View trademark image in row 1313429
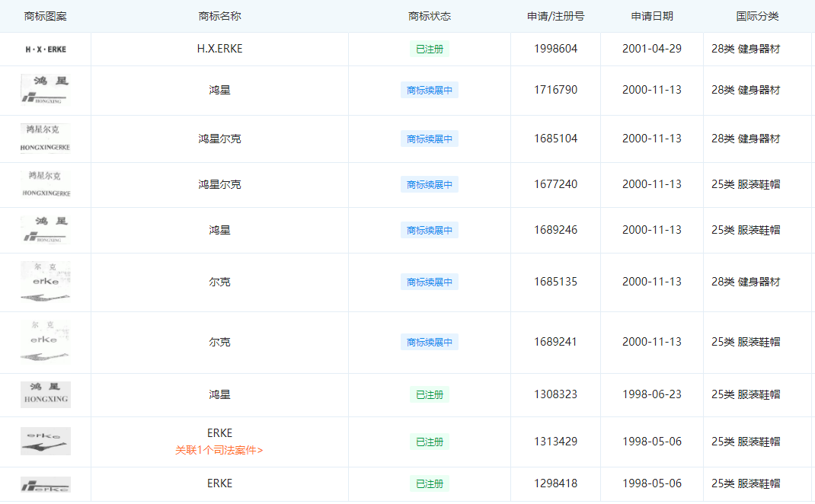Image resolution: width=815 pixels, height=504 pixels. click(x=46, y=441)
